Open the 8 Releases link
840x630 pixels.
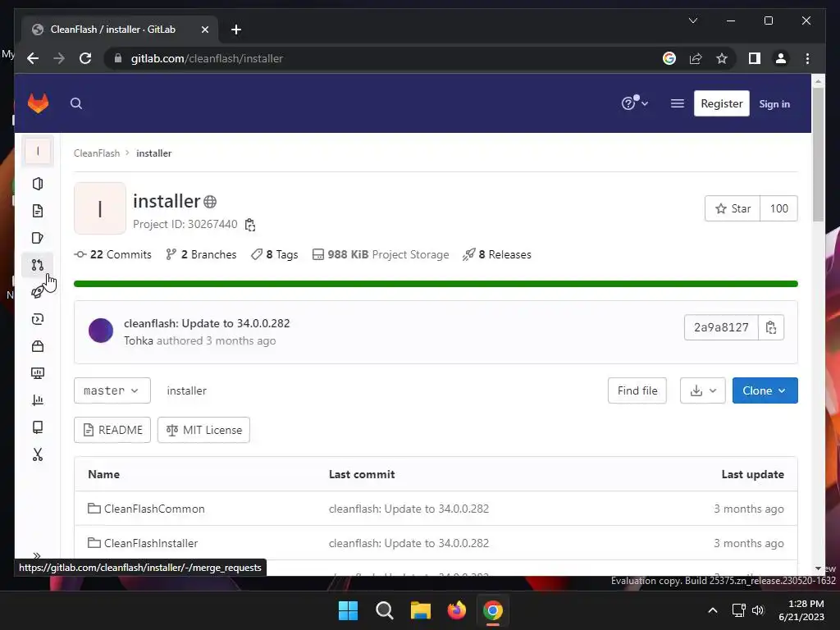point(497,254)
